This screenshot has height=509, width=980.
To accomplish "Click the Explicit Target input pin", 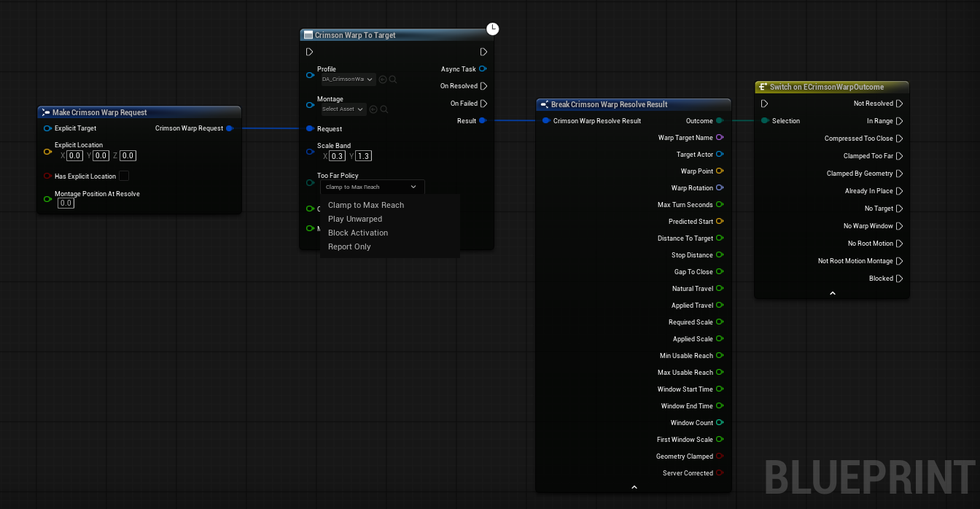I will pyautogui.click(x=47, y=128).
